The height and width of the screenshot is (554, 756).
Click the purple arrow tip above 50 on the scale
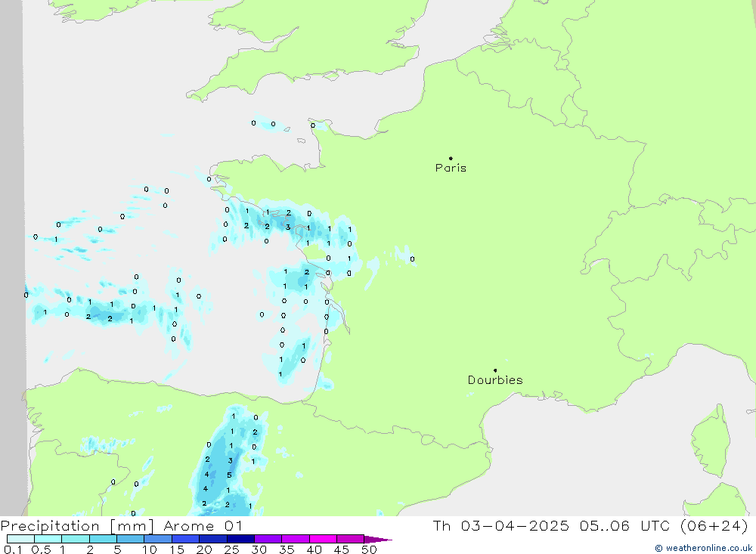(x=377, y=539)
